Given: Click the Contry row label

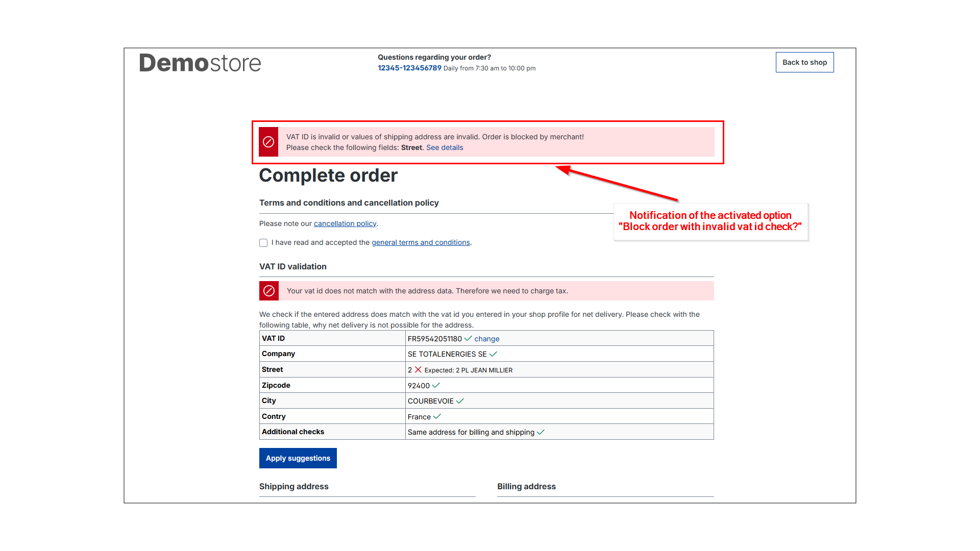Looking at the screenshot, I should [x=274, y=416].
